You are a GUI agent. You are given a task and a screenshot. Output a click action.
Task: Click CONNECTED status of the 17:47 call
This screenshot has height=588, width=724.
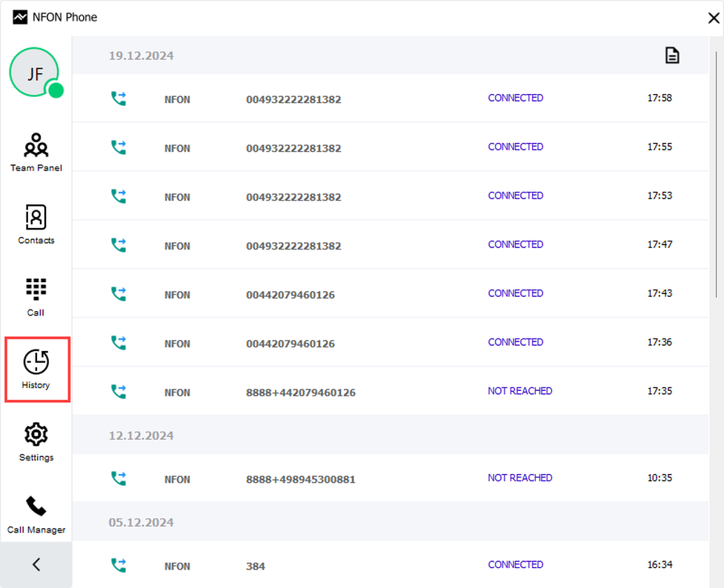click(515, 244)
